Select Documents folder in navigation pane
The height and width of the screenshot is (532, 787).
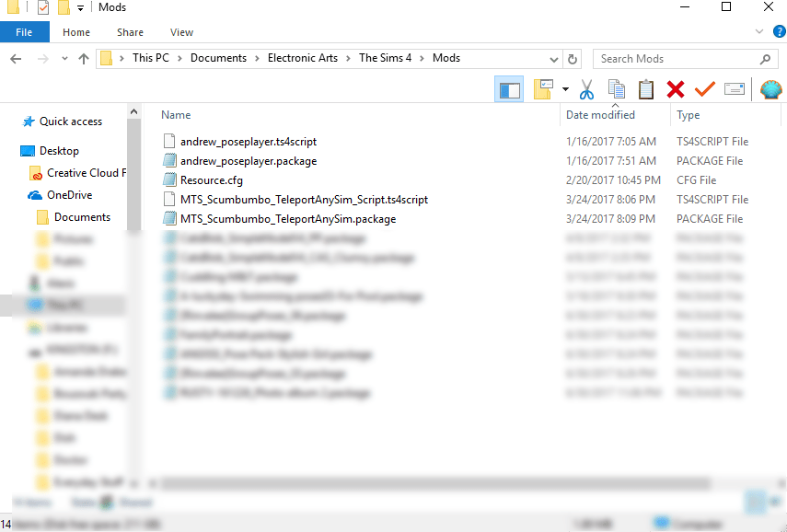[x=82, y=217]
